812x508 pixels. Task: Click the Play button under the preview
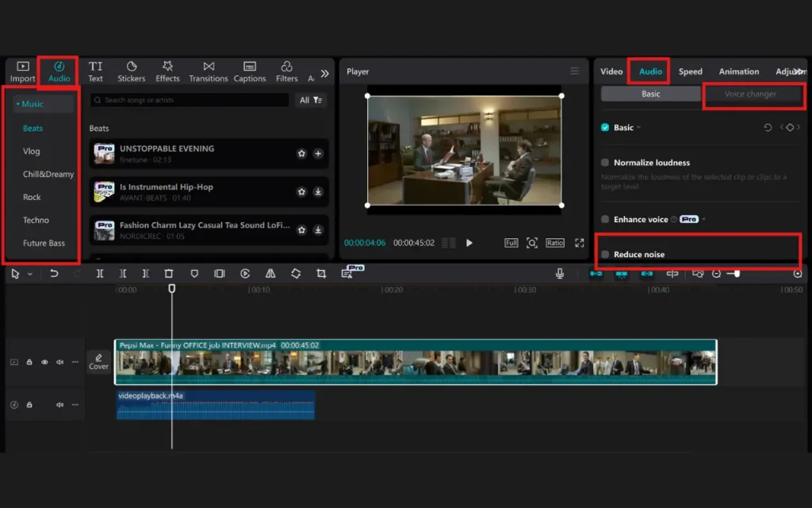(469, 244)
